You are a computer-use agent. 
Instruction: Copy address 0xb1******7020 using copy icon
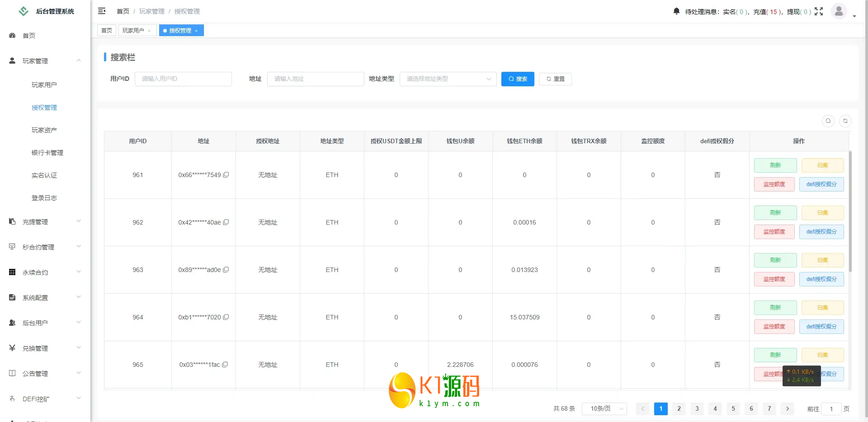coord(226,317)
